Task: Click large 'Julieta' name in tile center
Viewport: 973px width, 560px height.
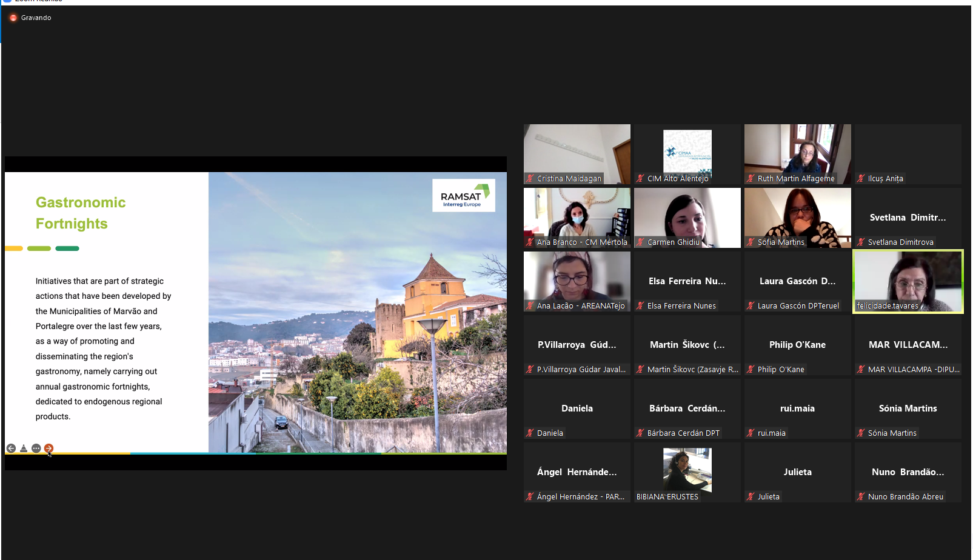Action: pyautogui.click(x=798, y=472)
